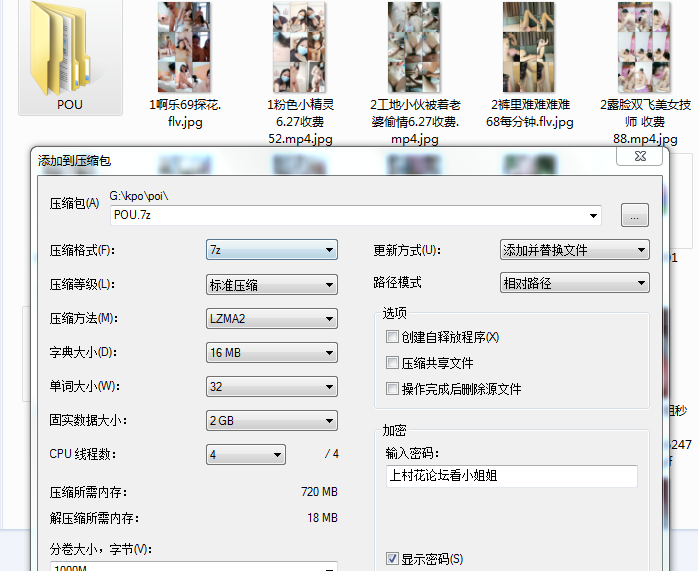Tick the 压缩共享文件 checkbox
The image size is (698, 571).
[392, 363]
